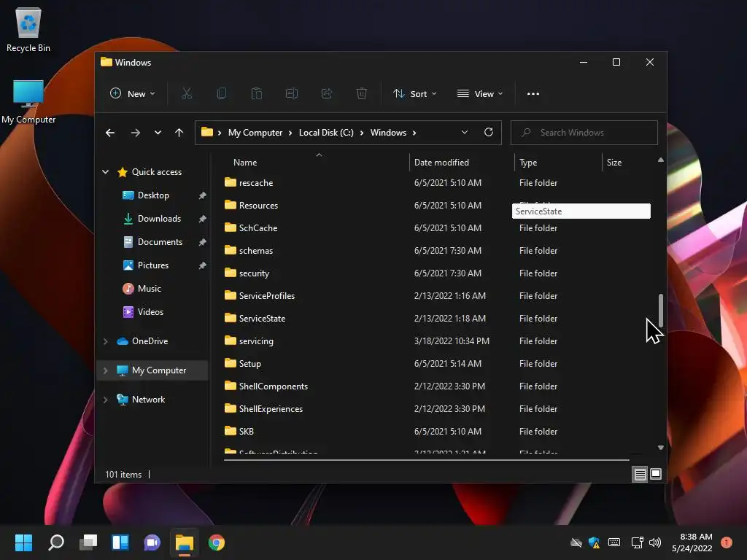Open Desktop in Quick access

click(153, 195)
